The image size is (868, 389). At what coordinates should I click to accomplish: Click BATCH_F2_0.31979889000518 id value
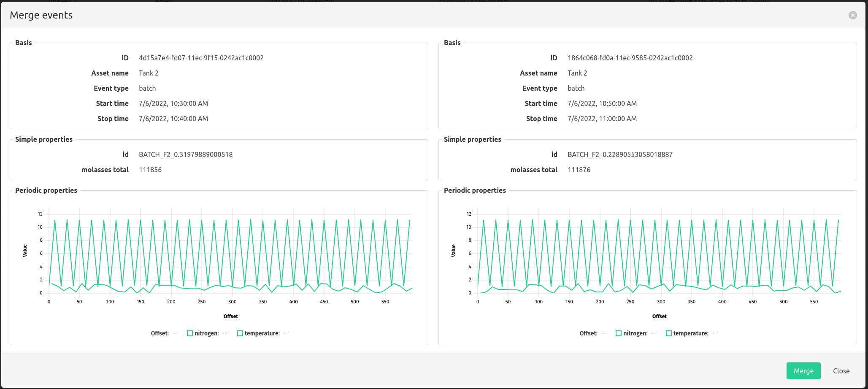point(186,154)
